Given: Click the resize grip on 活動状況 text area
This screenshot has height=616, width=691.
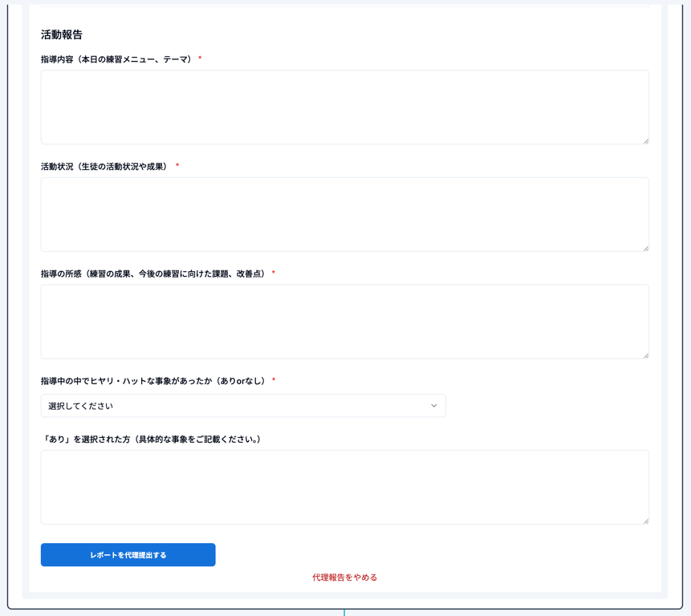Looking at the screenshot, I should 645,248.
